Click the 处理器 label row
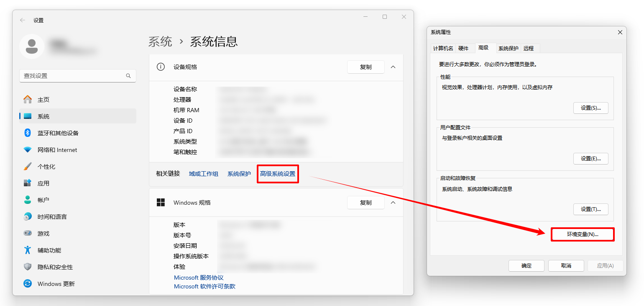This screenshot has height=306, width=644. tap(182, 100)
